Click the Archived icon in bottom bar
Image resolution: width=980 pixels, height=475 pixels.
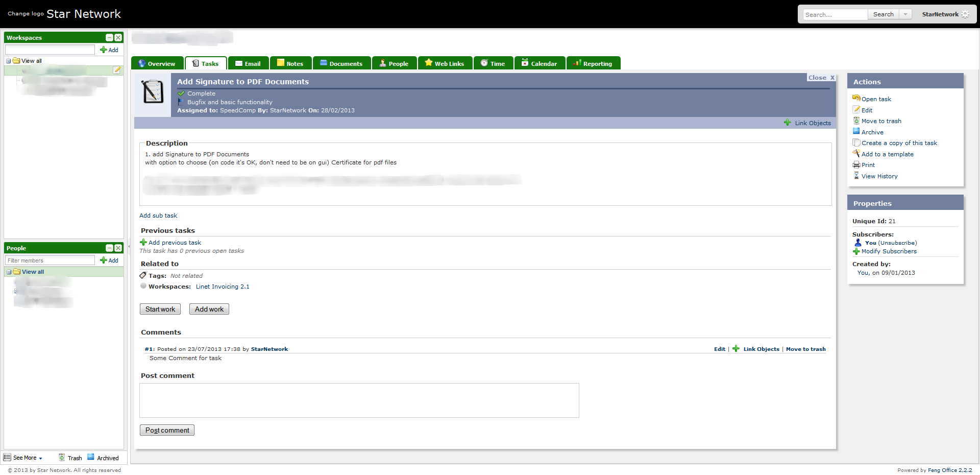[91, 457]
